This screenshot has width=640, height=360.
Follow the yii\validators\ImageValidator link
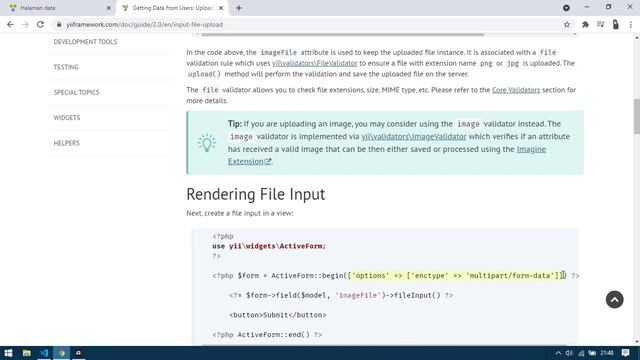click(x=413, y=136)
